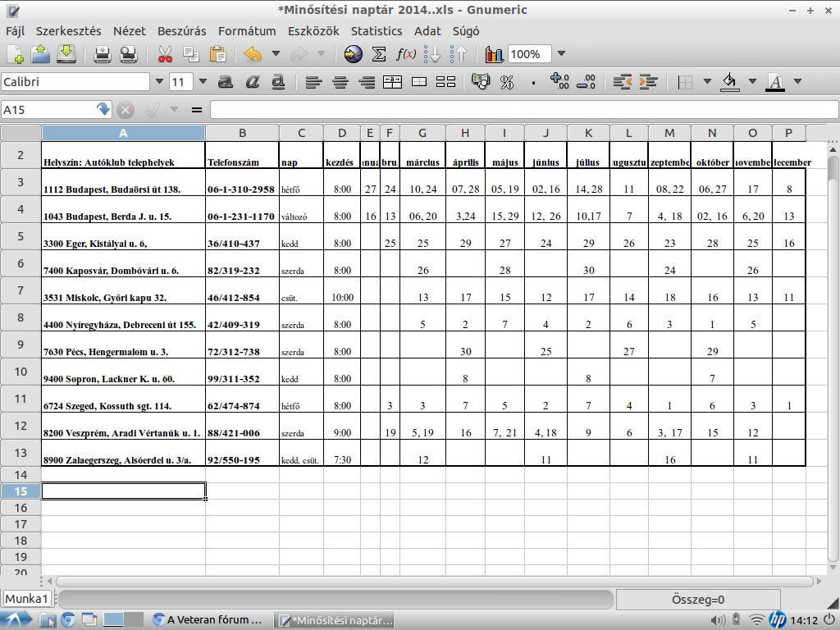Screen dimensions: 840x630
Task: Toggle underline text formatting
Action: 278,82
